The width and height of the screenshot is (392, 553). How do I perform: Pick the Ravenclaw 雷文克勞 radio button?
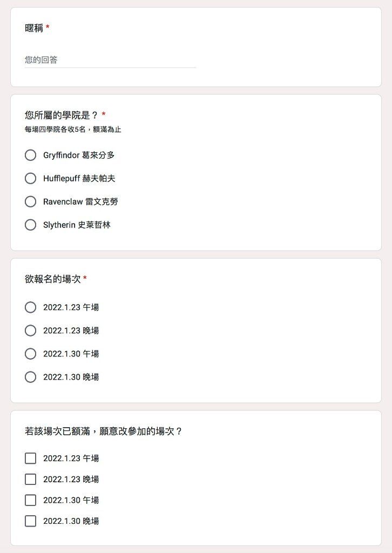[30, 202]
